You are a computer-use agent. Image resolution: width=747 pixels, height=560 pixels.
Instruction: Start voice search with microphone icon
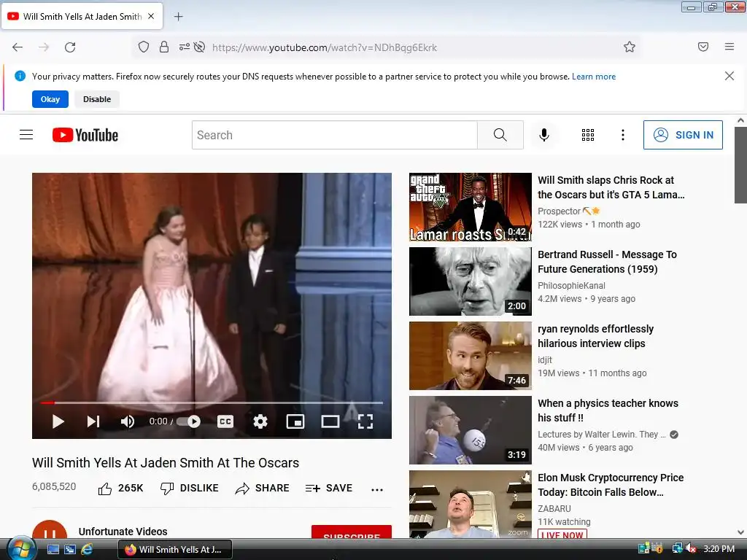click(x=543, y=135)
